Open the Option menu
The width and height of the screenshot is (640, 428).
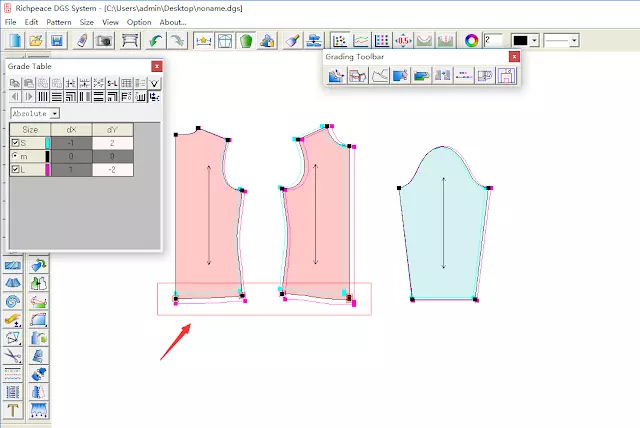[x=139, y=22]
